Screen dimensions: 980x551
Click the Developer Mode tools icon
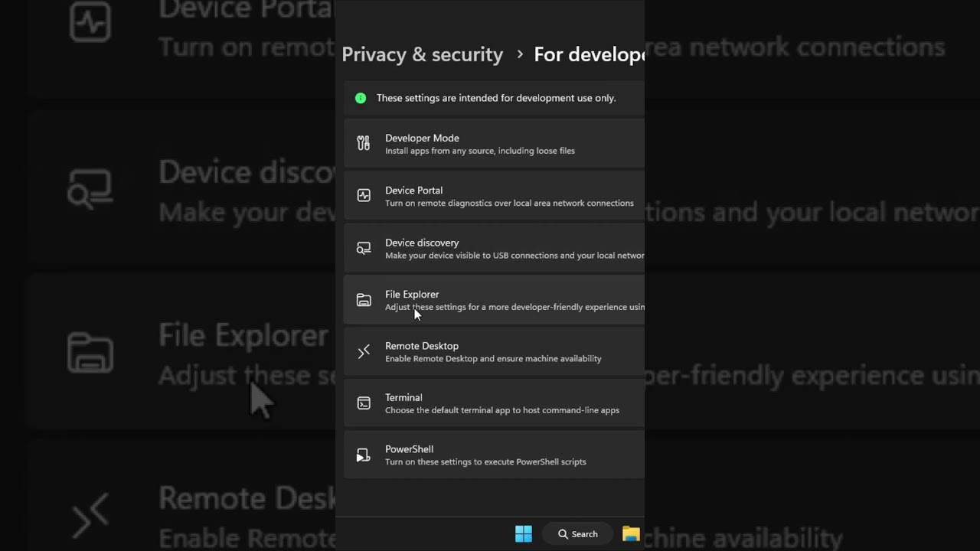[x=364, y=143]
